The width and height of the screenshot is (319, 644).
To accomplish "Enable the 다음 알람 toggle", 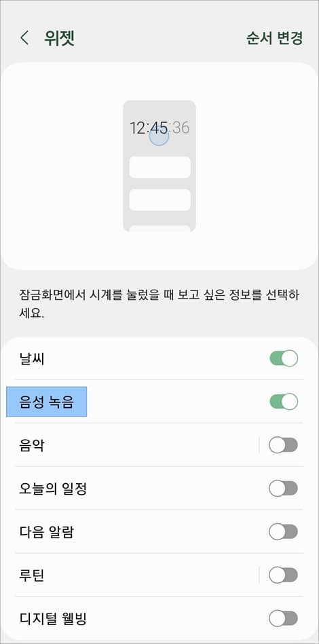I will pyautogui.click(x=283, y=532).
